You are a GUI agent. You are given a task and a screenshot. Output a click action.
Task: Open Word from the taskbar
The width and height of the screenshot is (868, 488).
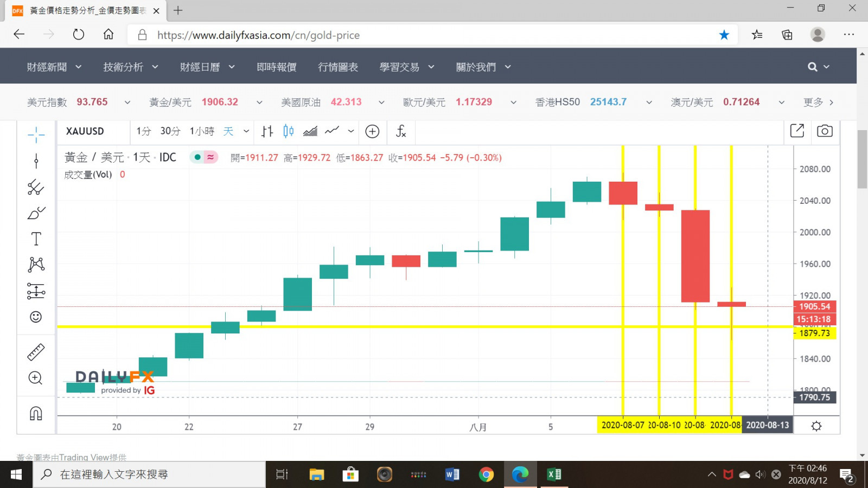(452, 474)
